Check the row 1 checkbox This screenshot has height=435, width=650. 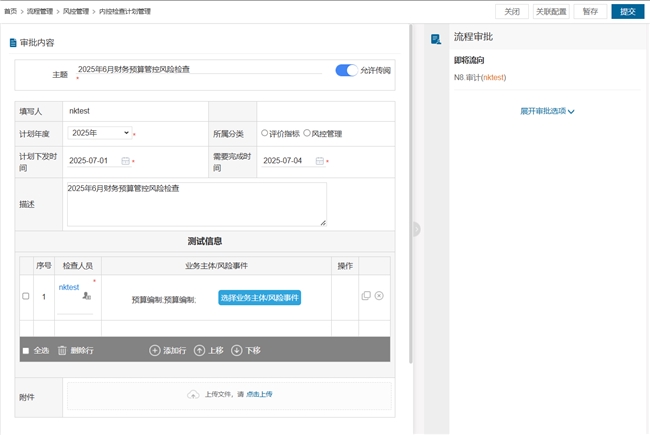pyautogui.click(x=26, y=296)
